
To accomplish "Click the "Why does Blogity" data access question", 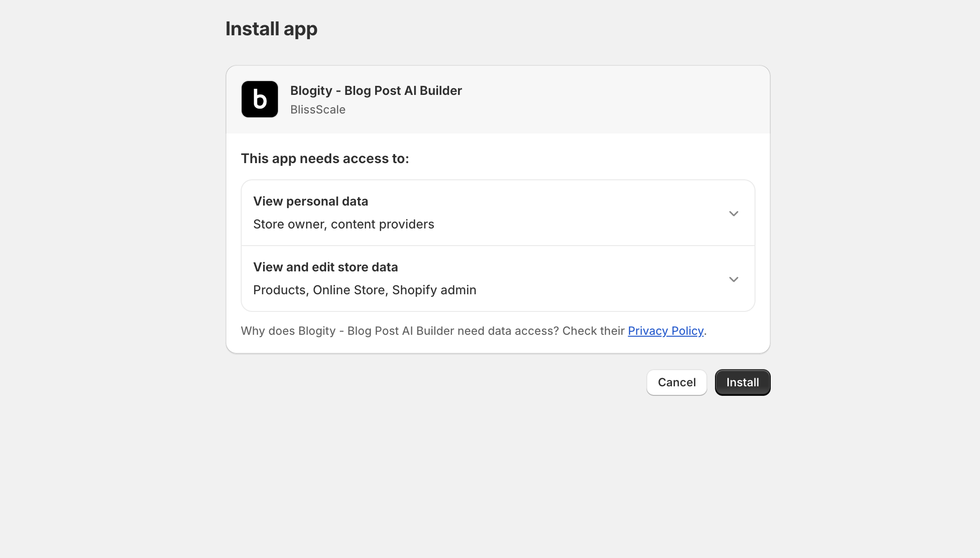I will [399, 331].
